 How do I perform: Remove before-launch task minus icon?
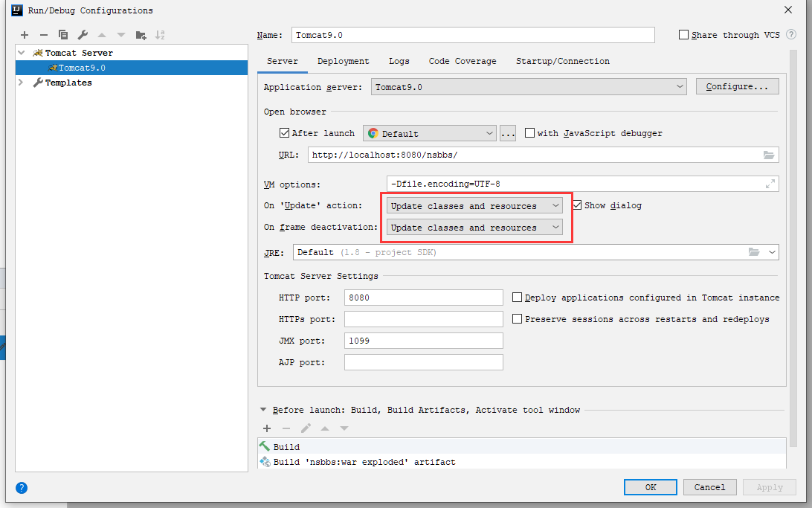tap(286, 428)
